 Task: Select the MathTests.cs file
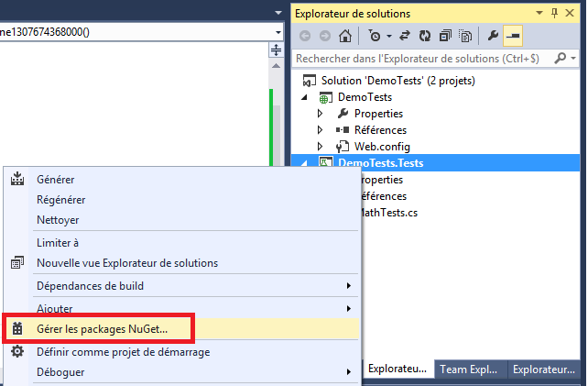point(389,213)
